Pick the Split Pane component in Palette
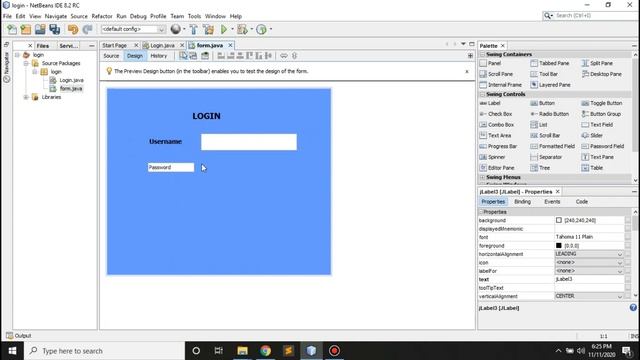This screenshot has height=360, width=640. point(597,63)
